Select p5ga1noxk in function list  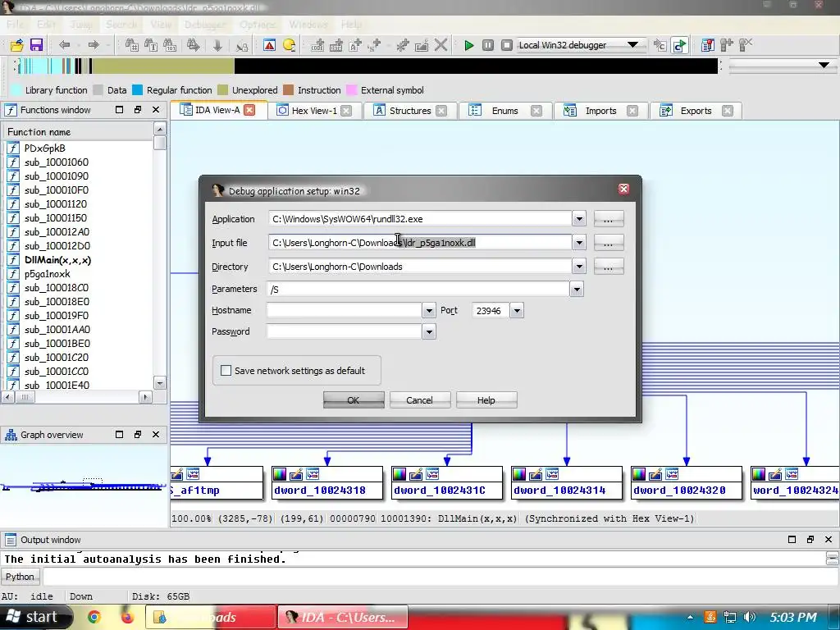coord(47,274)
